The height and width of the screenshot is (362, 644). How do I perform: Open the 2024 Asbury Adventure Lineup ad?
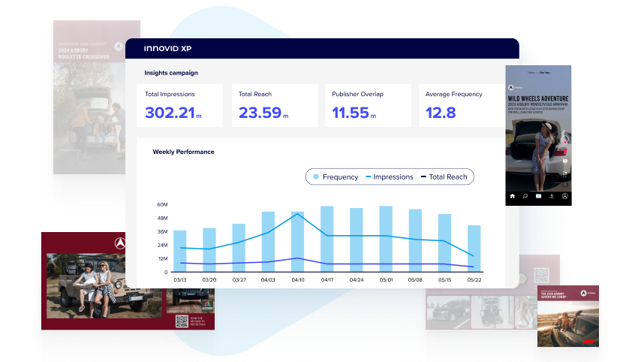tap(568, 316)
